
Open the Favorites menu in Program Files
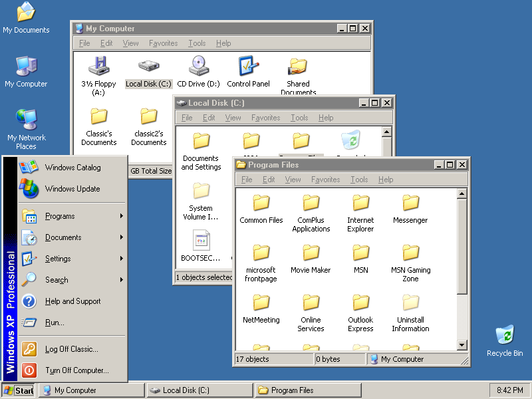325,180
